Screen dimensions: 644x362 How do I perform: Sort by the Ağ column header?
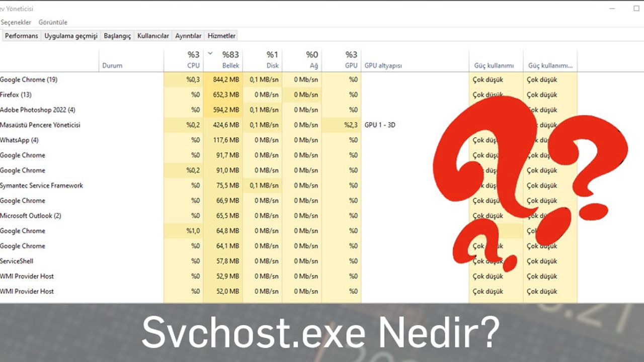pyautogui.click(x=302, y=60)
